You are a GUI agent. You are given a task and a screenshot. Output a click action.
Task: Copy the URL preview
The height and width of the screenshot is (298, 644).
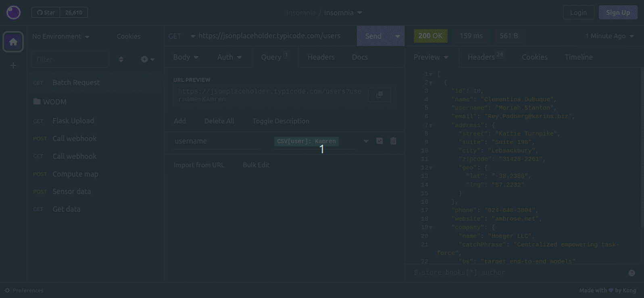379,95
